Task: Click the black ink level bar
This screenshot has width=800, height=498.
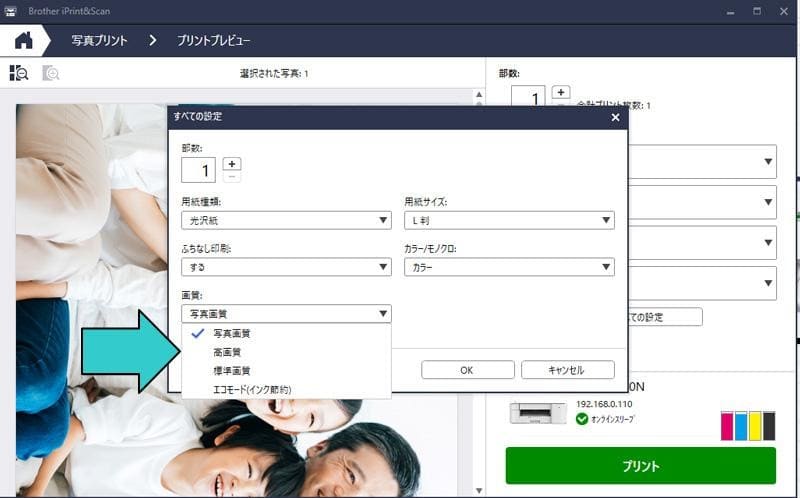Action: (x=769, y=426)
